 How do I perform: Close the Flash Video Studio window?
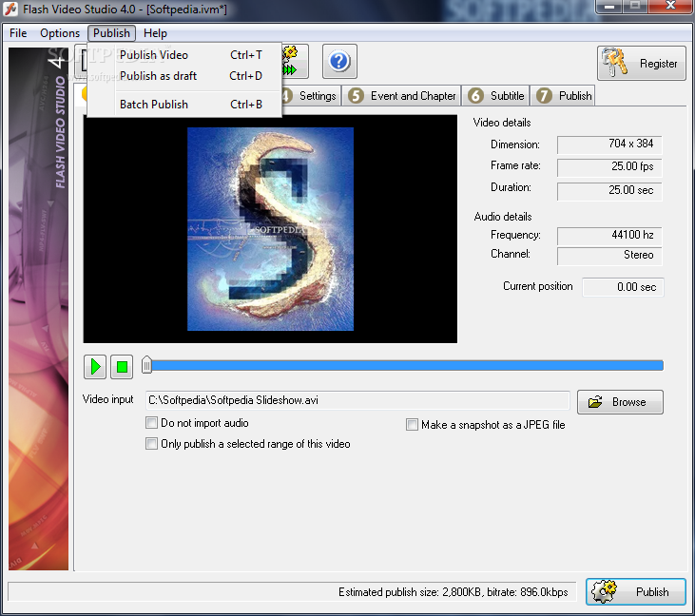670,7
